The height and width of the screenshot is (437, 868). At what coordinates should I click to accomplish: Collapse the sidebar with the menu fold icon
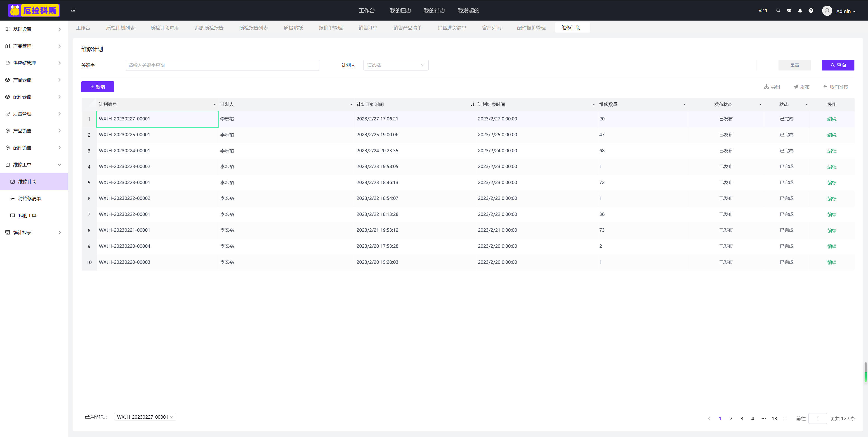coord(73,10)
